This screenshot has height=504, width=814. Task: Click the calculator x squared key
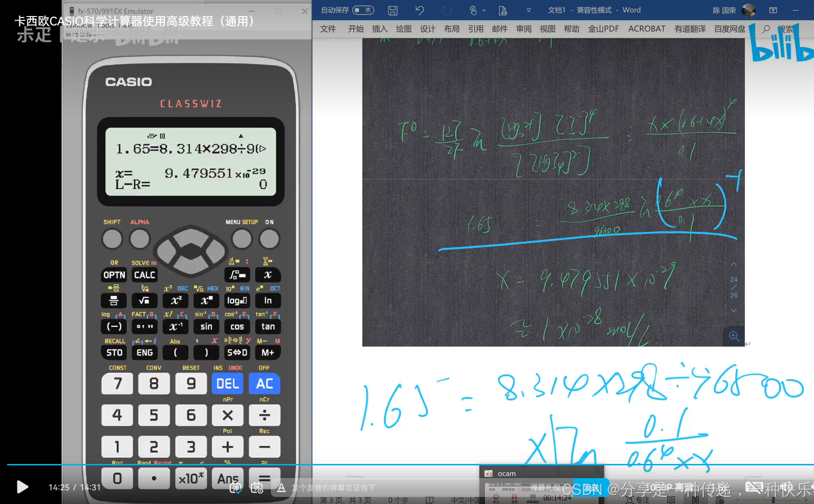coord(176,301)
